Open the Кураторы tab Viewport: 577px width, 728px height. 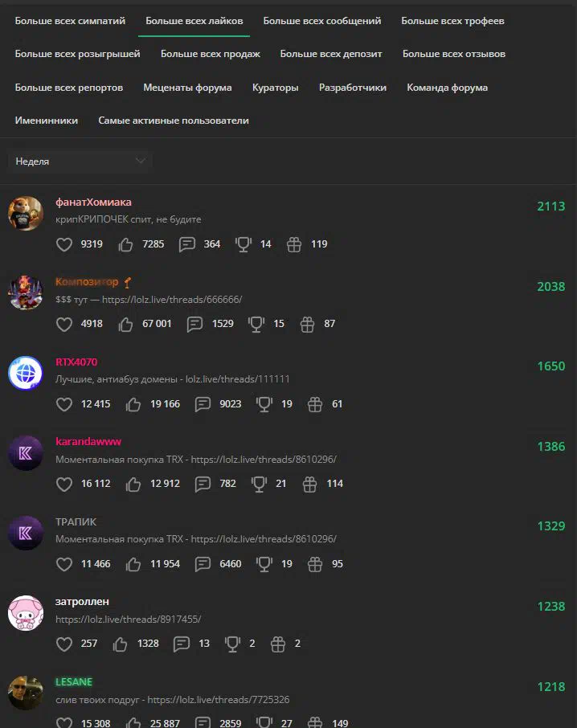(276, 88)
